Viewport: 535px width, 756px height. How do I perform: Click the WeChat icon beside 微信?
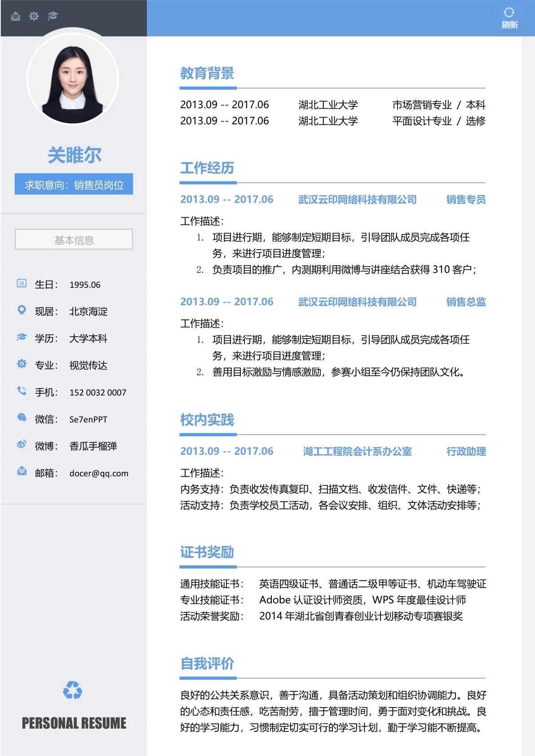click(22, 418)
